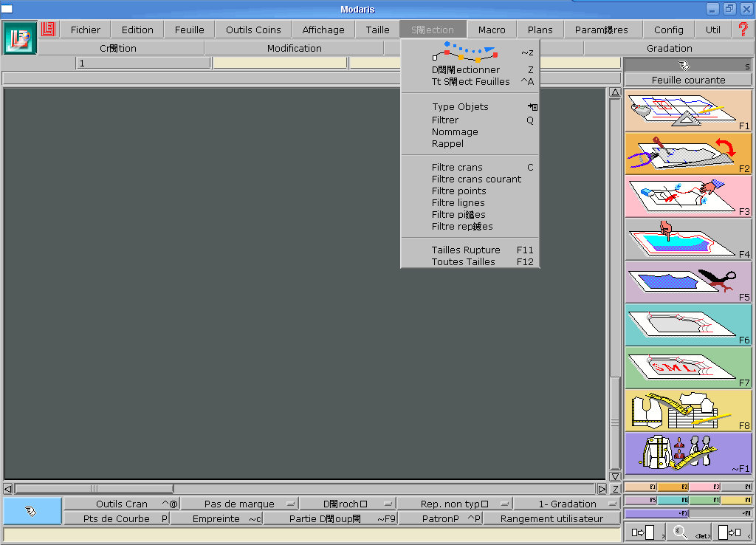Click the purple ~F1 color bar shortcut
The height and width of the screenshot is (545, 756).
pyautogui.click(x=656, y=513)
